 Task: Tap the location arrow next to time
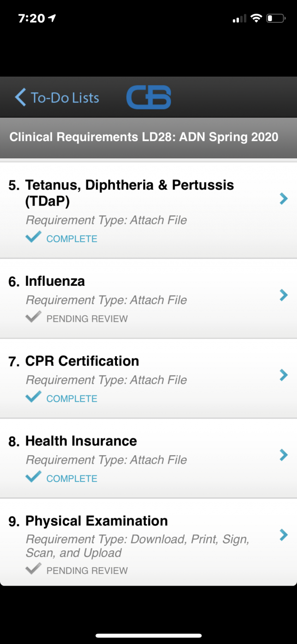click(x=52, y=18)
